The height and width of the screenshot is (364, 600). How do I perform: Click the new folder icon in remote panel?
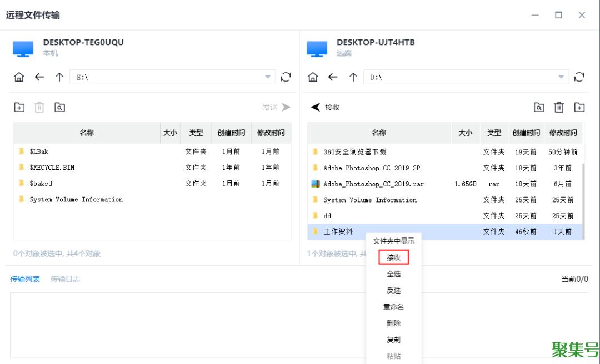[579, 108]
